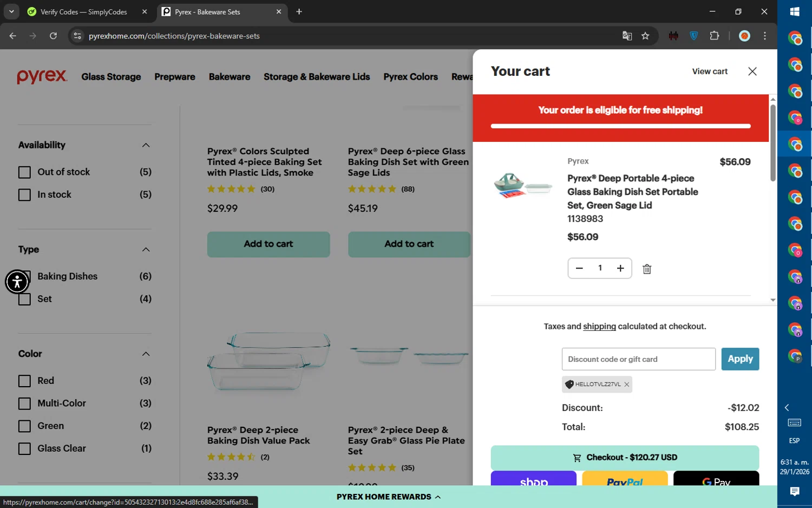812x508 pixels.
Task: Tick the Set type checkbox
Action: (24, 299)
